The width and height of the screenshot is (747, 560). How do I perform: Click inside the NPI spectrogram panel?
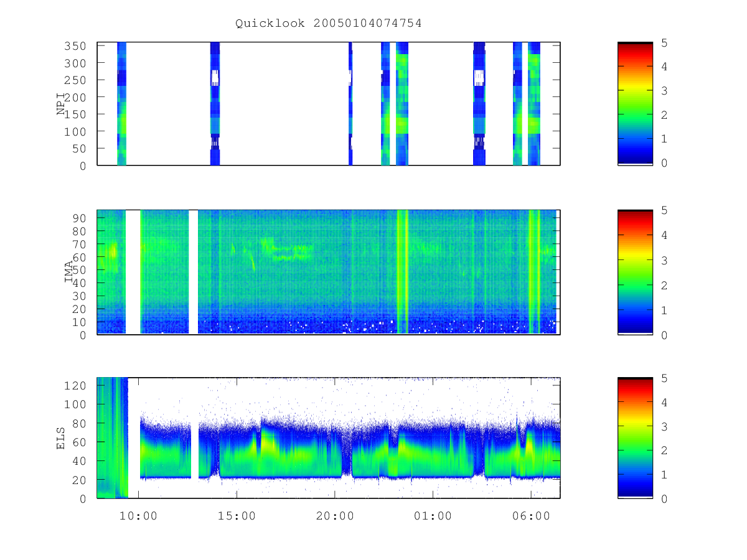(x=329, y=103)
